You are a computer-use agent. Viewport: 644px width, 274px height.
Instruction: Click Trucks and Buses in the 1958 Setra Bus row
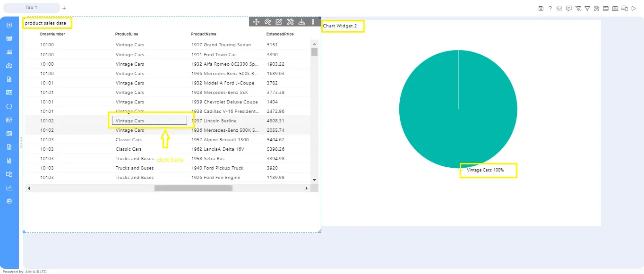pyautogui.click(x=135, y=158)
